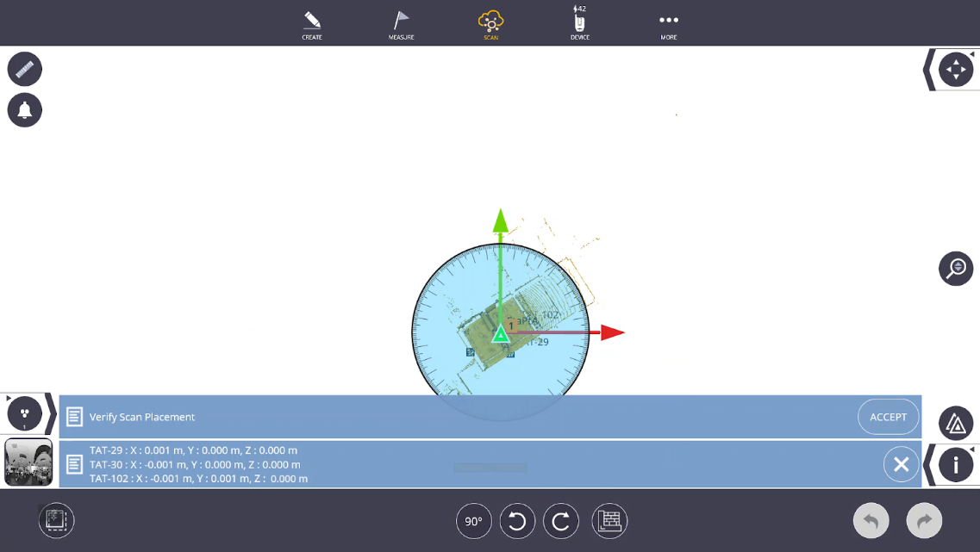Click the red X-axis arrow

click(x=613, y=332)
